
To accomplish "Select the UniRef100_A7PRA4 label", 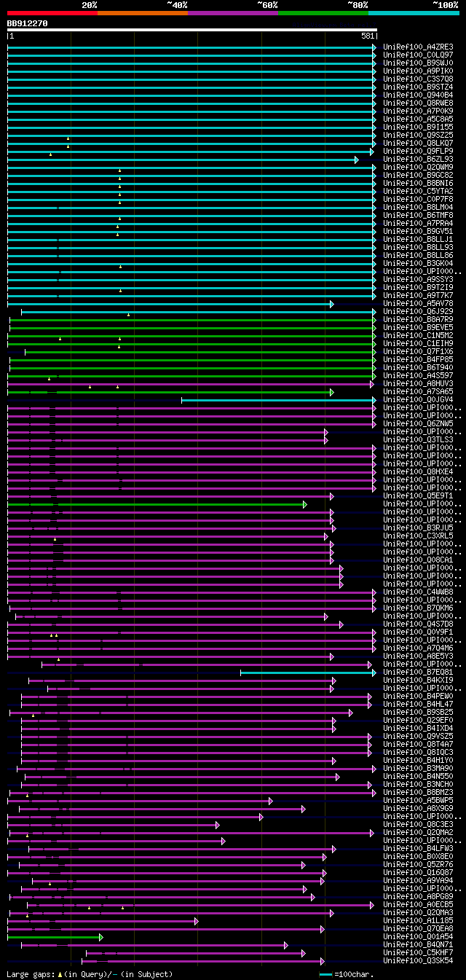I will click(x=418, y=223).
